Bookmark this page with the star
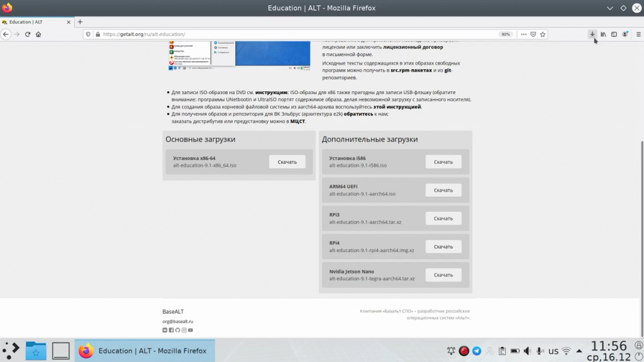The image size is (644, 362). tap(543, 35)
